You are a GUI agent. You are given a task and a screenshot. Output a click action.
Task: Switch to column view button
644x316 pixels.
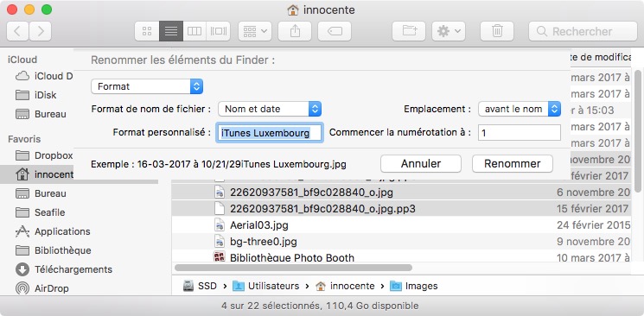[194, 31]
